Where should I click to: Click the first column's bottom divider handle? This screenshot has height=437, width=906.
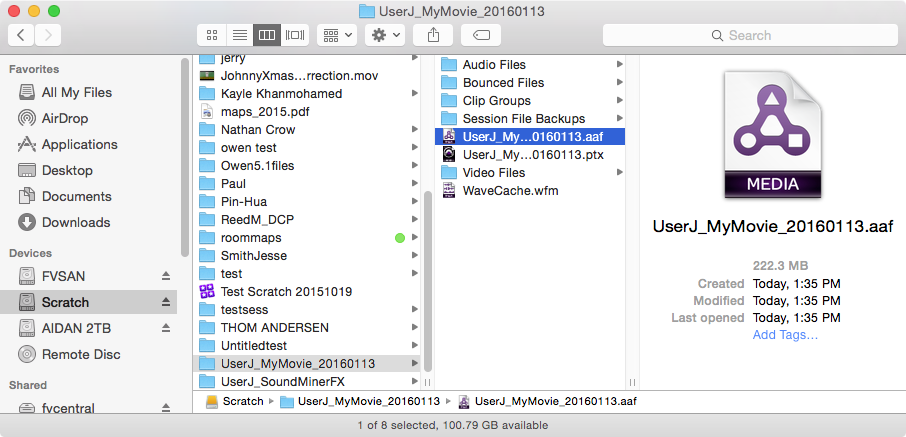[x=428, y=382]
